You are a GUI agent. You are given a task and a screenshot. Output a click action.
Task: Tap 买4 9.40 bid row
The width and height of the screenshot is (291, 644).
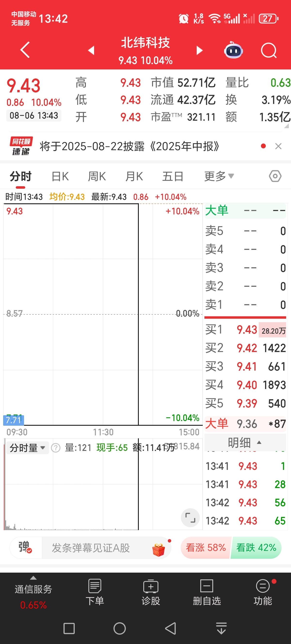pyautogui.click(x=245, y=385)
